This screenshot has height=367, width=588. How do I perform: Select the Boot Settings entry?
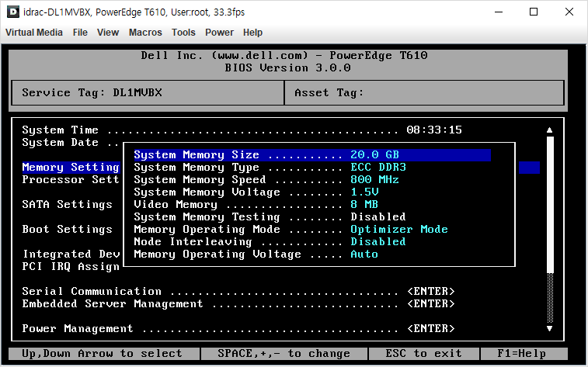[67, 229]
